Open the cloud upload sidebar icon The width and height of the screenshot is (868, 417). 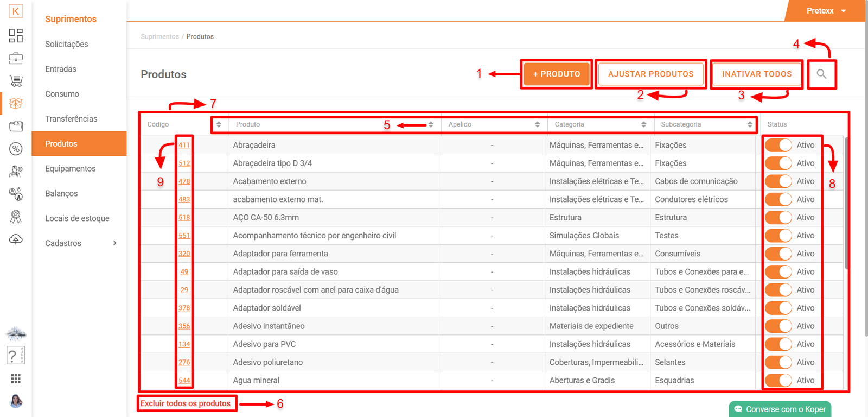click(16, 239)
